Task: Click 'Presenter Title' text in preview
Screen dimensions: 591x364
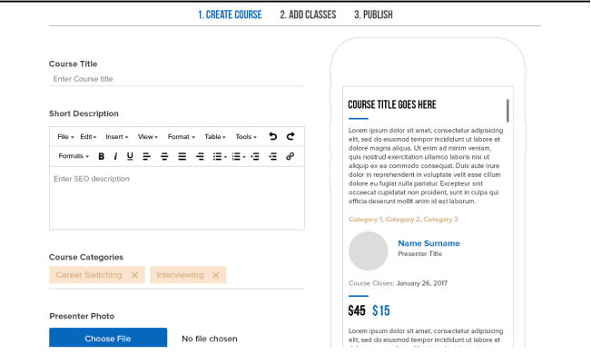Action: [x=420, y=254]
